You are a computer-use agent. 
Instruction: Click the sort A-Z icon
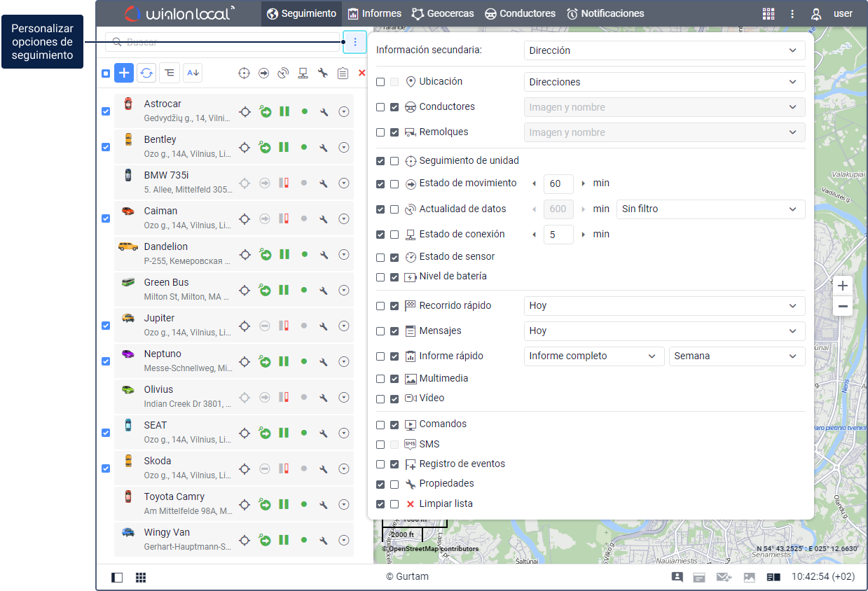[192, 73]
